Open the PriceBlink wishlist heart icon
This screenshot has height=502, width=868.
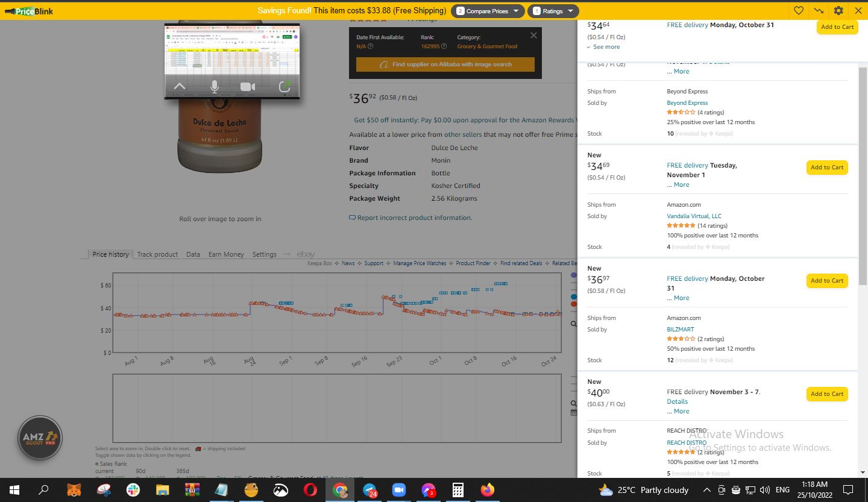(x=799, y=10)
